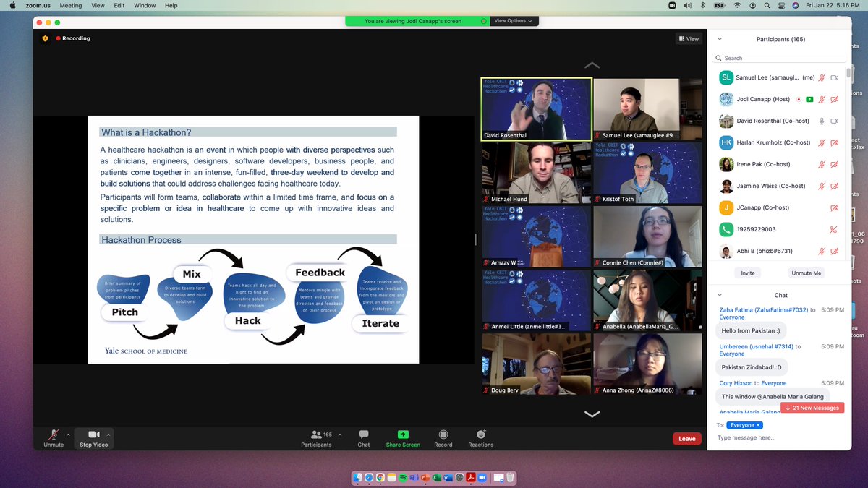Toggle Samuel Lee's muted microphone in participants list

822,77
